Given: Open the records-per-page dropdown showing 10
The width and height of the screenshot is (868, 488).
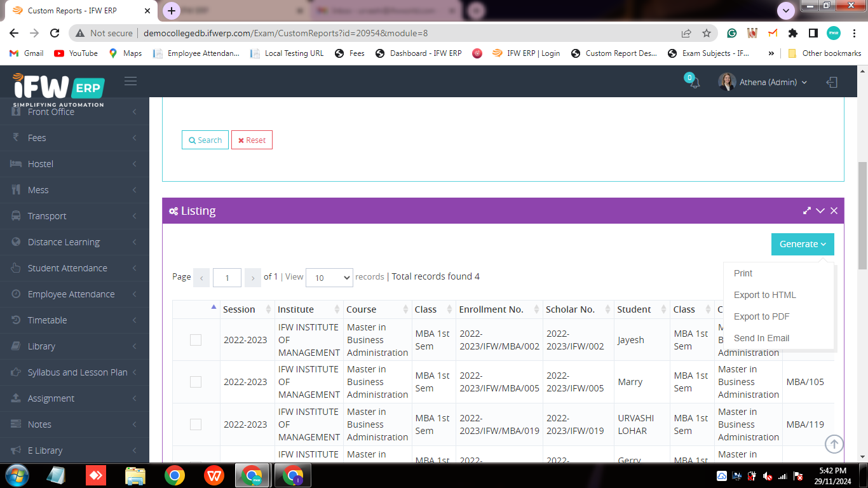Looking at the screenshot, I should pyautogui.click(x=329, y=278).
